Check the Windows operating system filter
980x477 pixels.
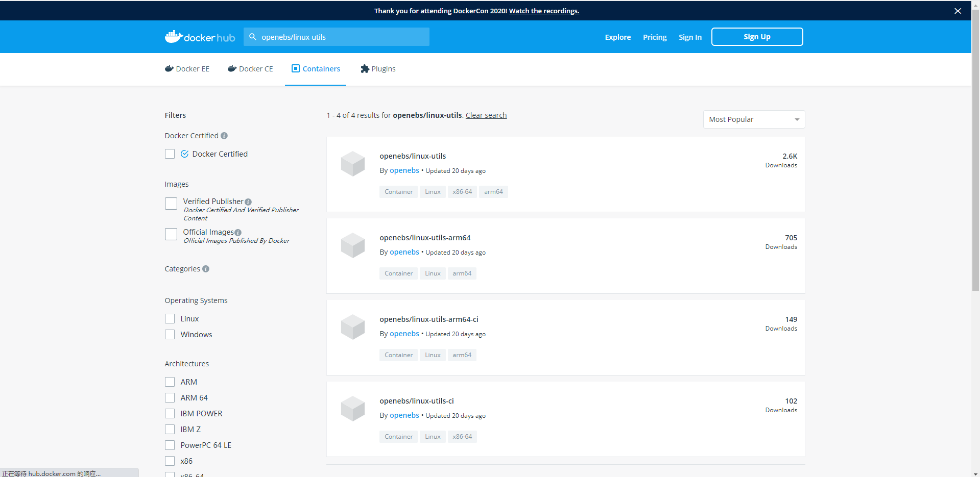[x=170, y=335]
